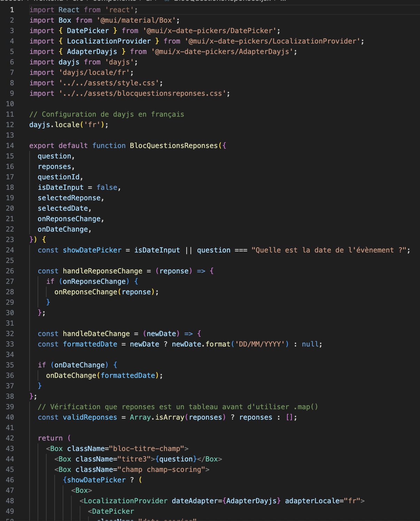The image size is (420, 521).
Task: Click the LocalizationProvider JSX opening tag
Action: tap(125, 501)
